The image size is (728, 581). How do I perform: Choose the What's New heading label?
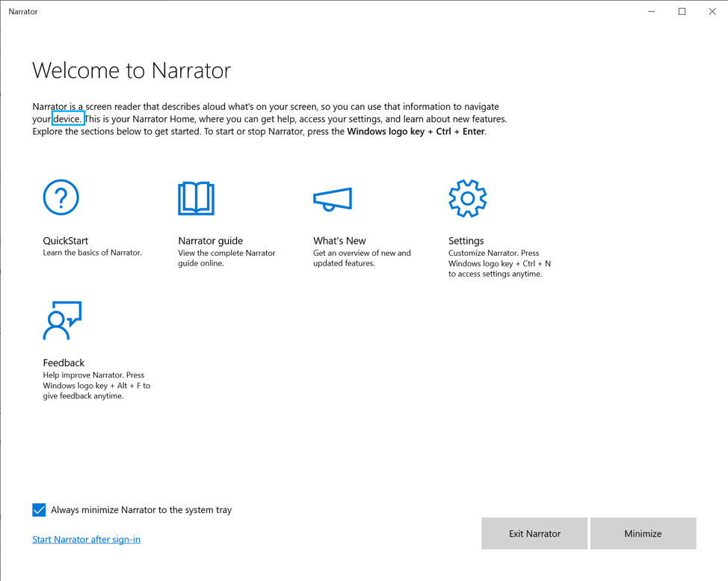(x=339, y=241)
